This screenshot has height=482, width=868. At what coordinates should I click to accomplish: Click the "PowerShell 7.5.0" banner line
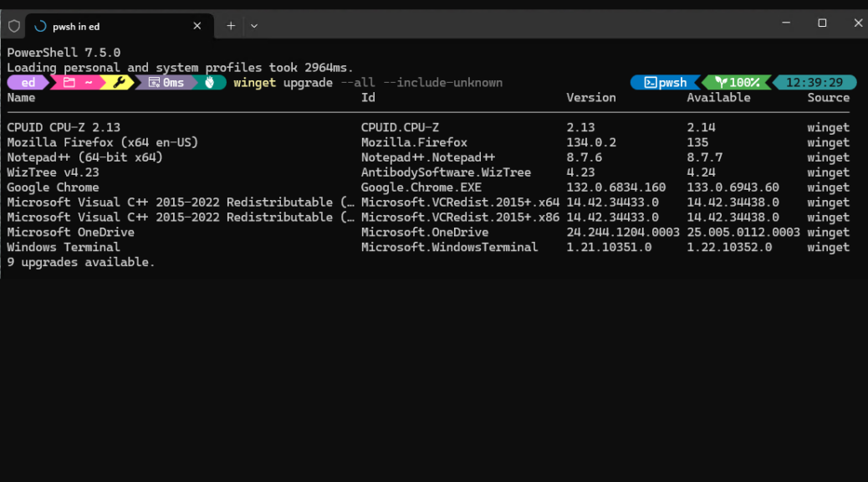(x=64, y=53)
